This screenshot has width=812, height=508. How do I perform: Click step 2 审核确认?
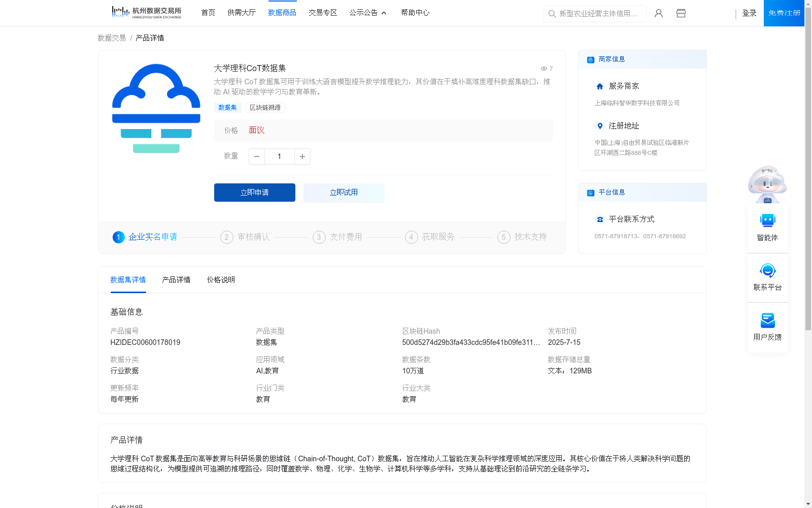245,237
